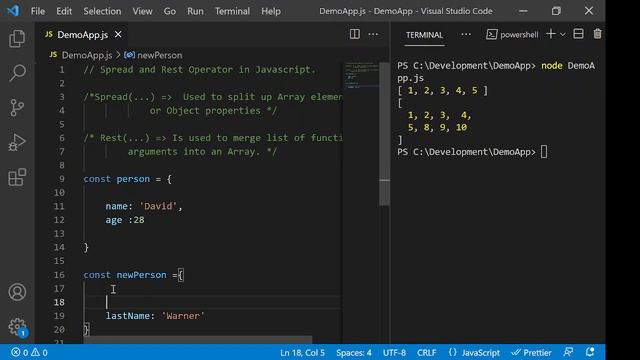Image resolution: width=640 pixels, height=360 pixels.
Task: Open the Accounts menu
Action: 17,292
